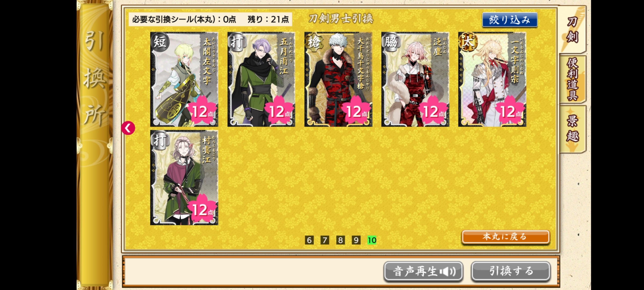
Task: Choose the 大千鳥十文字槍 spear card
Action: tap(338, 79)
